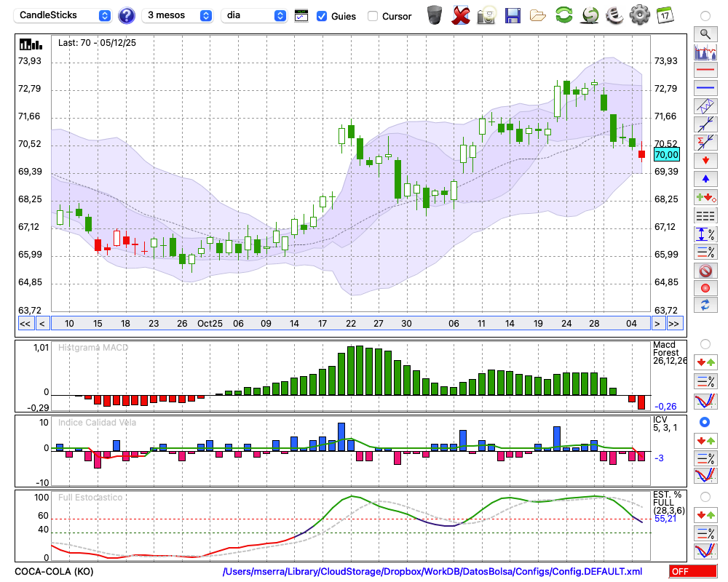Click the green circular refresh arrows icon
The width and height of the screenshot is (728, 582).
(563, 15)
